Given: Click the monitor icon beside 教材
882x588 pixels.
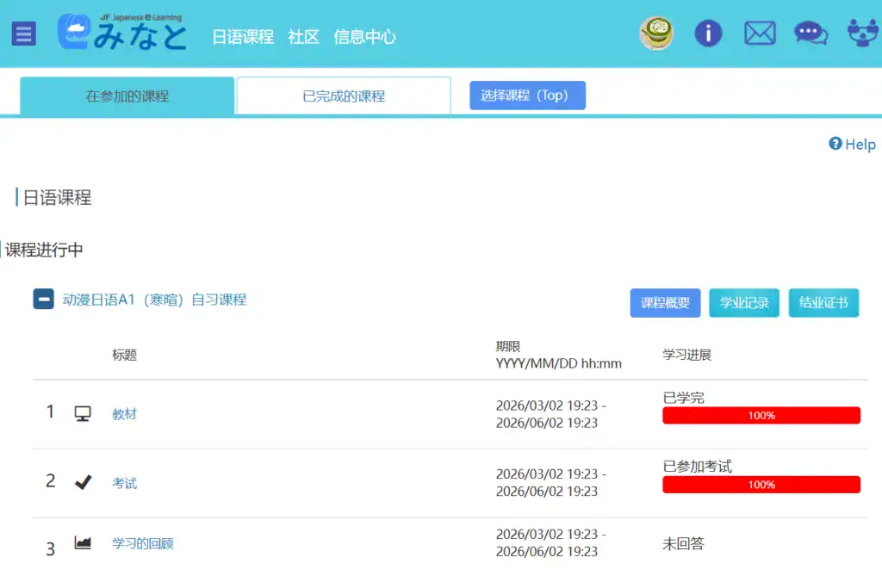Looking at the screenshot, I should pyautogui.click(x=83, y=414).
